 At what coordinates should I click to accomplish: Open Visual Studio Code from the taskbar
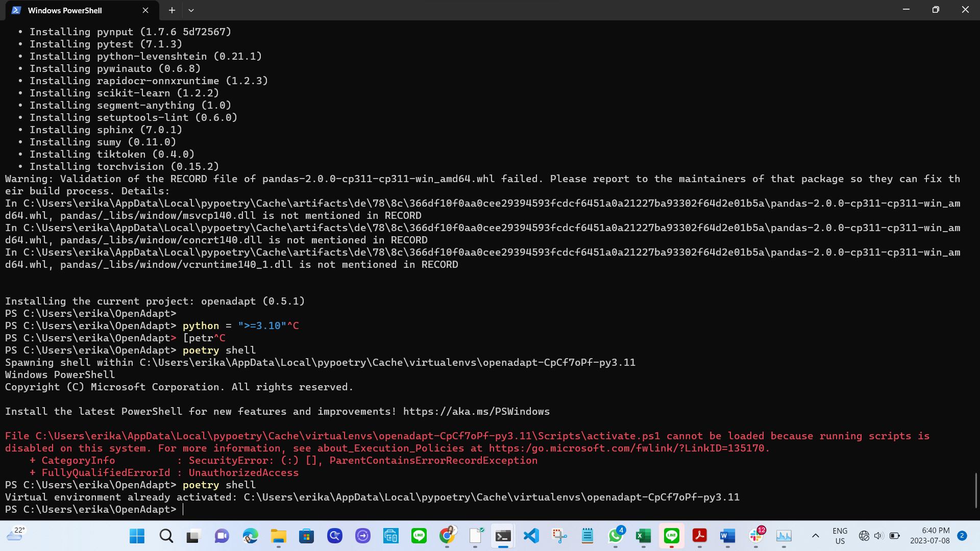pos(531,536)
